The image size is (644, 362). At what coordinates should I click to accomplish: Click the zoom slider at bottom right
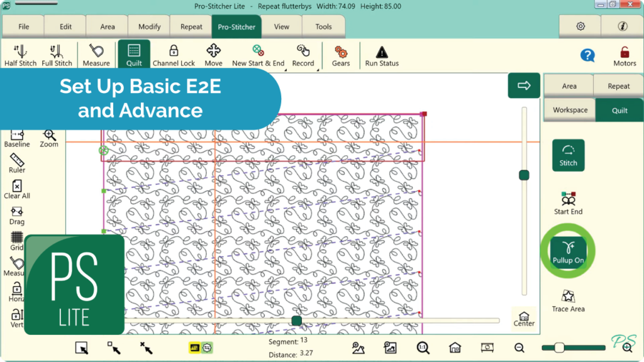click(x=574, y=348)
